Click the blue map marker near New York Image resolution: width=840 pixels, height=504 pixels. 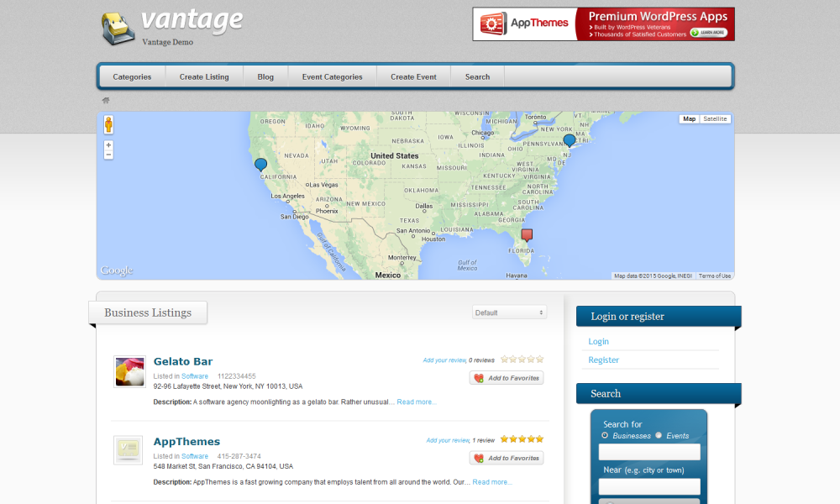pos(570,141)
